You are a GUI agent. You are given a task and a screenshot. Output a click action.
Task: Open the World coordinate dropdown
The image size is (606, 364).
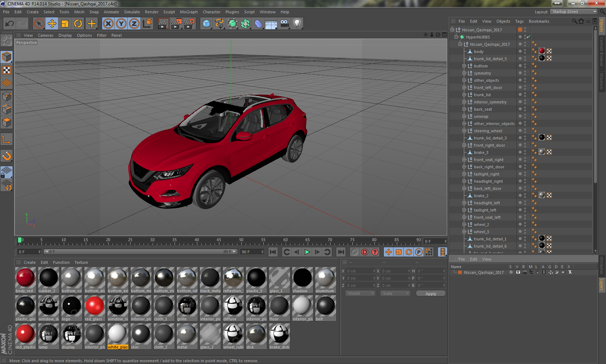tap(361, 293)
